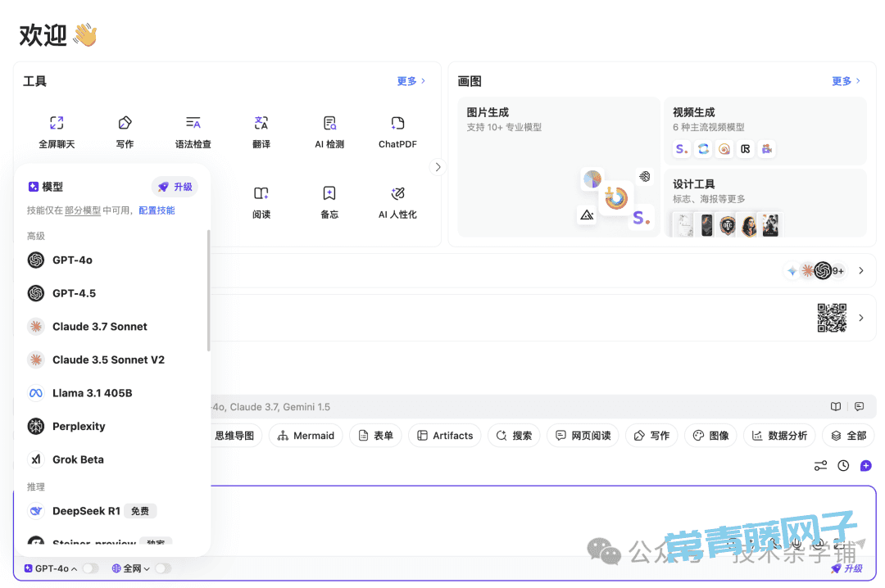Click the chat bubble icon beside the book icon
The image size is (885, 588).
(x=859, y=406)
